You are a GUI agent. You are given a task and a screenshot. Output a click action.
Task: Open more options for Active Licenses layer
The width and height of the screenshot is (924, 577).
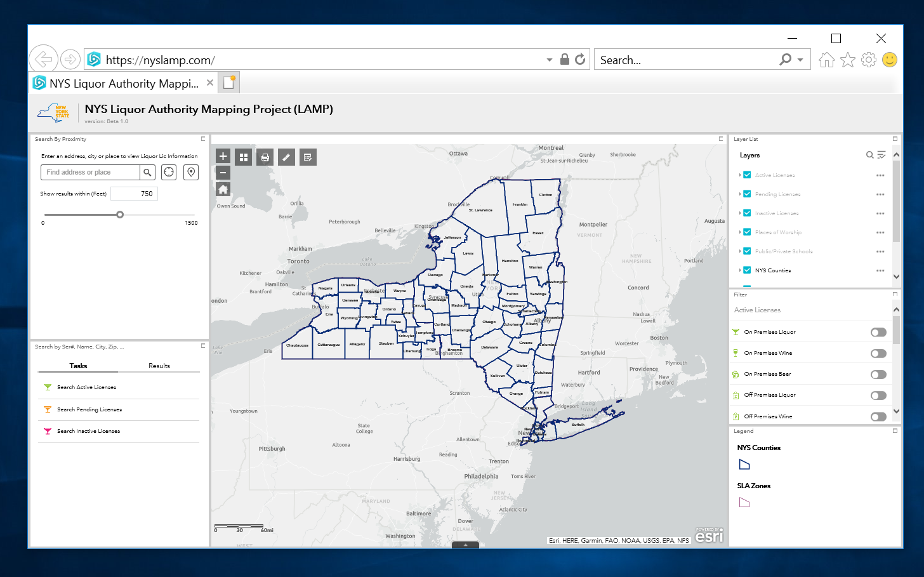click(x=880, y=175)
